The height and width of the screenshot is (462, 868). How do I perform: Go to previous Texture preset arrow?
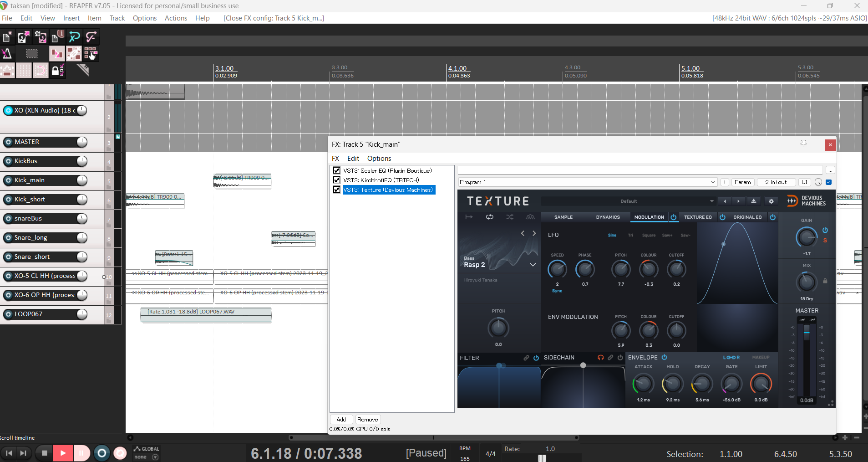(x=725, y=201)
